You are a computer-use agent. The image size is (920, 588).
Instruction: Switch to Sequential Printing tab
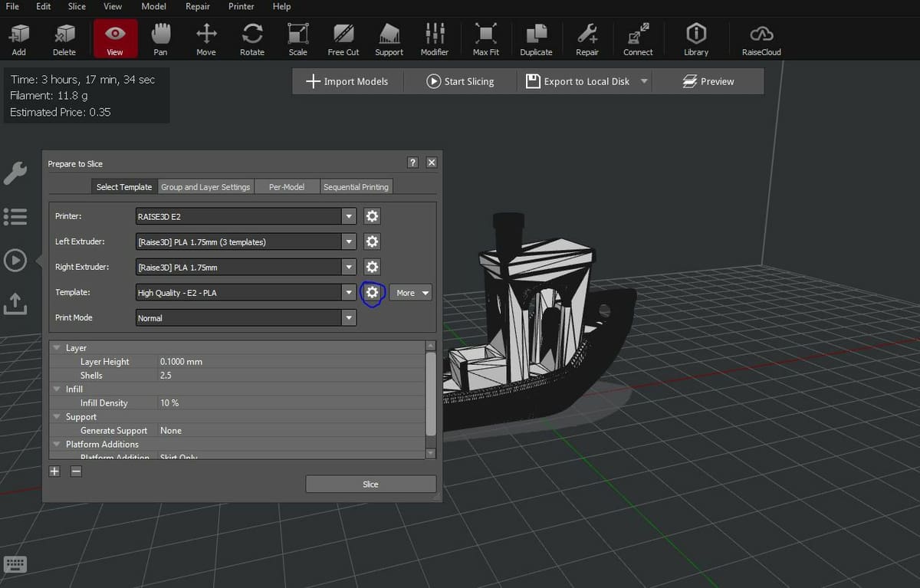pos(356,186)
